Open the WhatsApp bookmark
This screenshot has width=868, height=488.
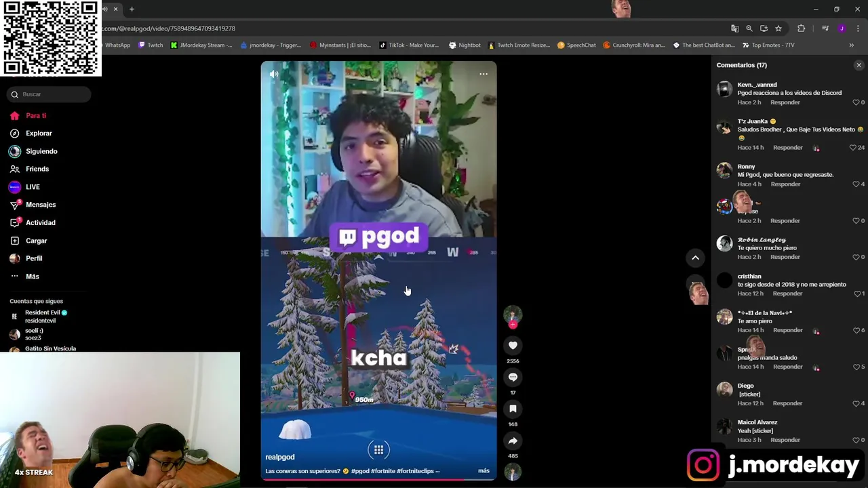pos(117,45)
